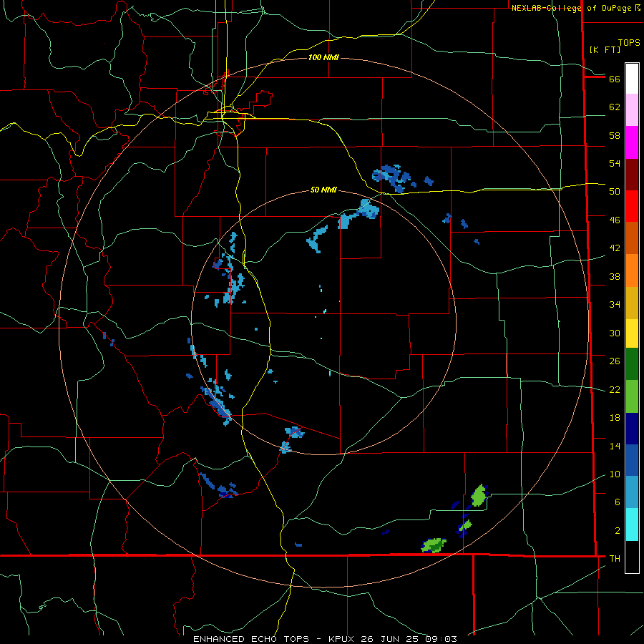
Task: Click the 50 value on the legend
Action: point(615,191)
